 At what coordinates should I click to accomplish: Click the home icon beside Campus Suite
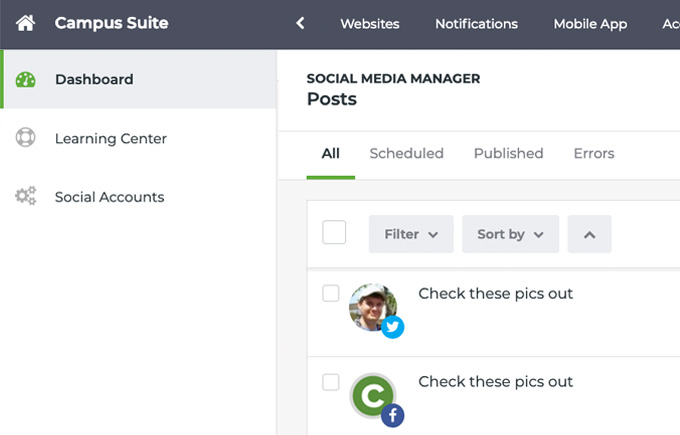(x=25, y=23)
